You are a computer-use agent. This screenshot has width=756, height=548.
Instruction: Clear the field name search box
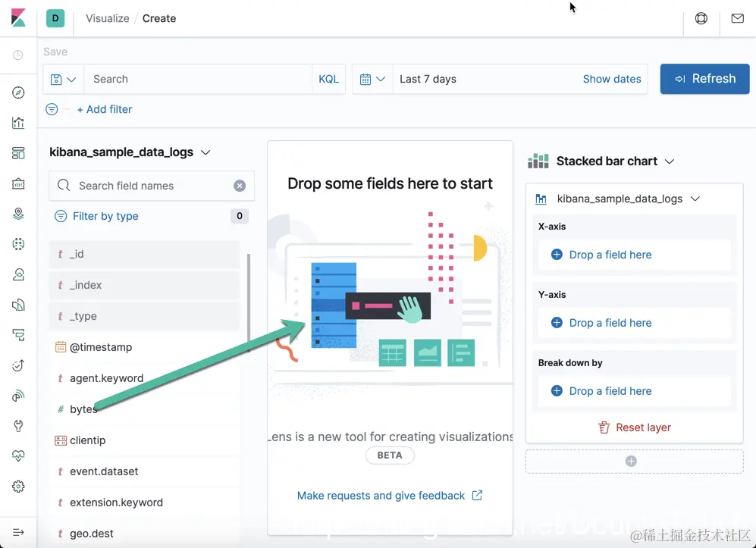240,186
